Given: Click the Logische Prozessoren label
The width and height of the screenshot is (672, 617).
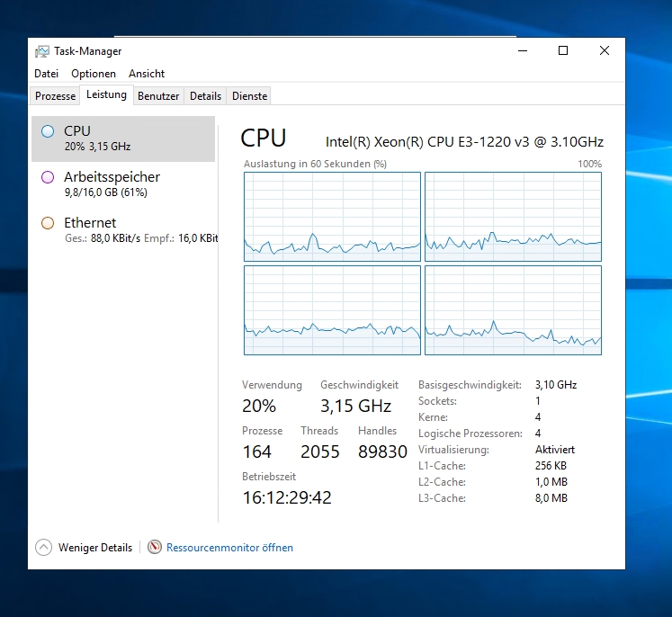Looking at the screenshot, I should (x=470, y=434).
